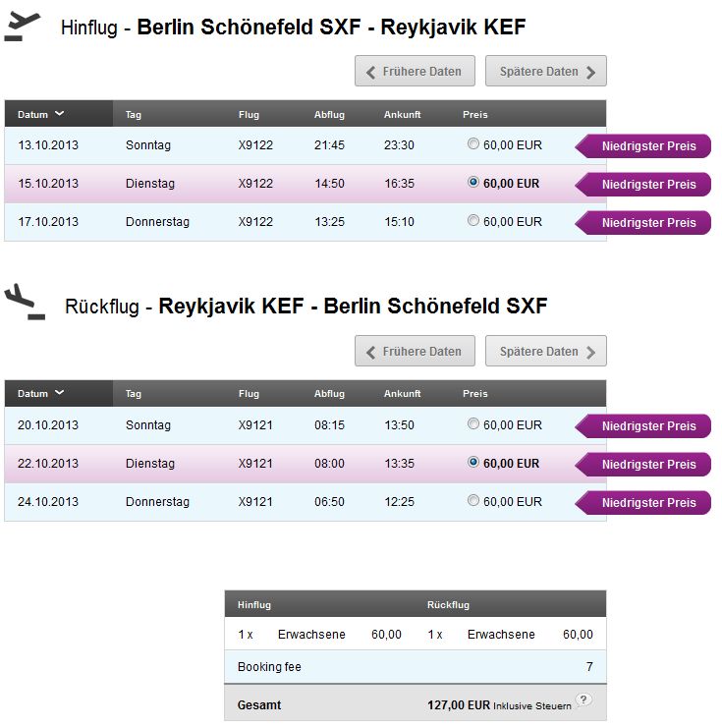
Task: Show earlier return dates with Frühere Daten
Action: (416, 351)
